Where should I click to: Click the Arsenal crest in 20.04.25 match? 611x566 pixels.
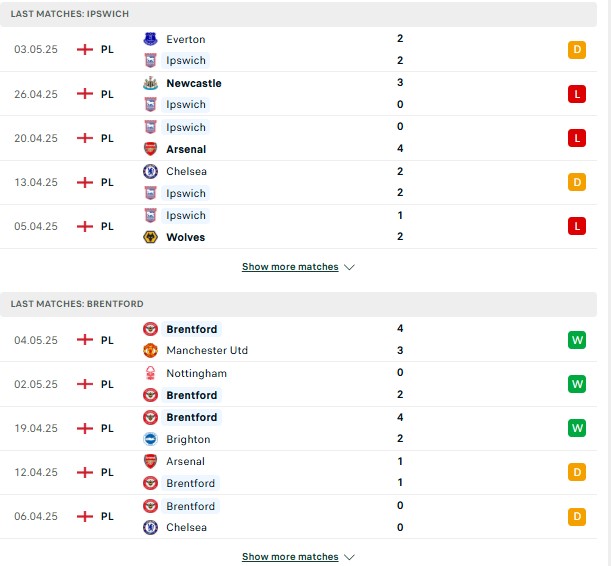coord(150,149)
